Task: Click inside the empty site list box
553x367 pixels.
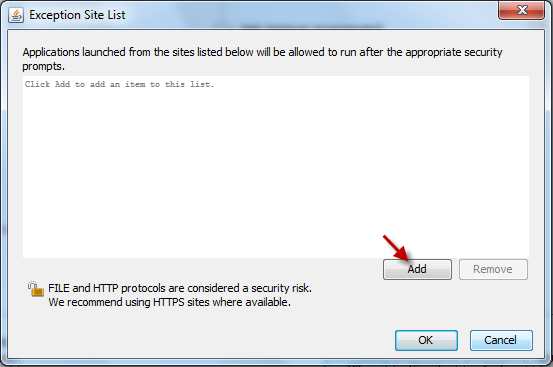Action: pos(276,167)
